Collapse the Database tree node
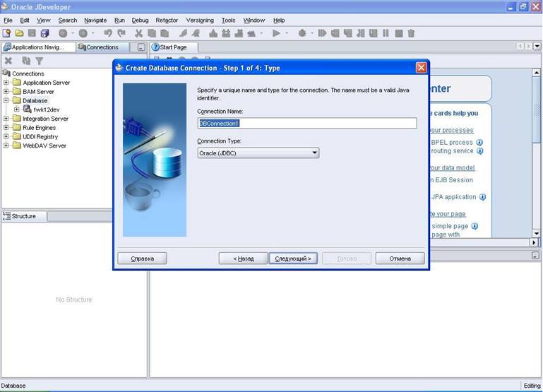The image size is (543, 392). 6,100
